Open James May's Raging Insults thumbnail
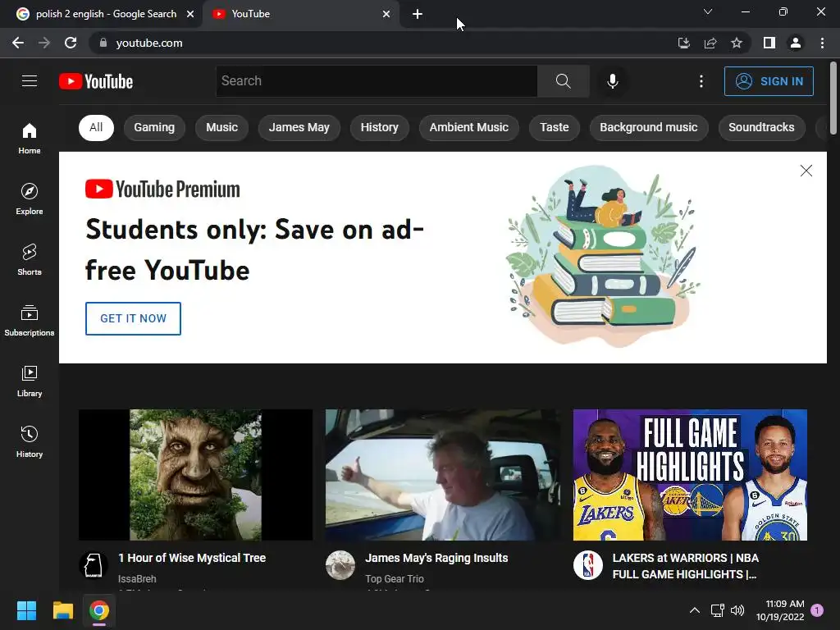Viewport: 840px width, 630px height. [442, 475]
